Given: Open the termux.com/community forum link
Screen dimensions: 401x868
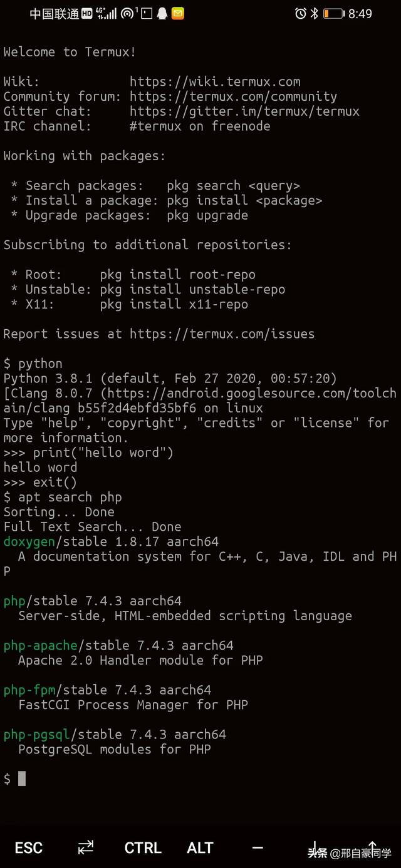Looking at the screenshot, I should [233, 96].
